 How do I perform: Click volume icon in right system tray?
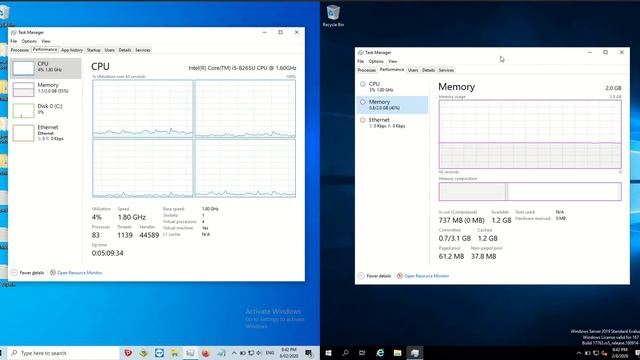[604, 353]
